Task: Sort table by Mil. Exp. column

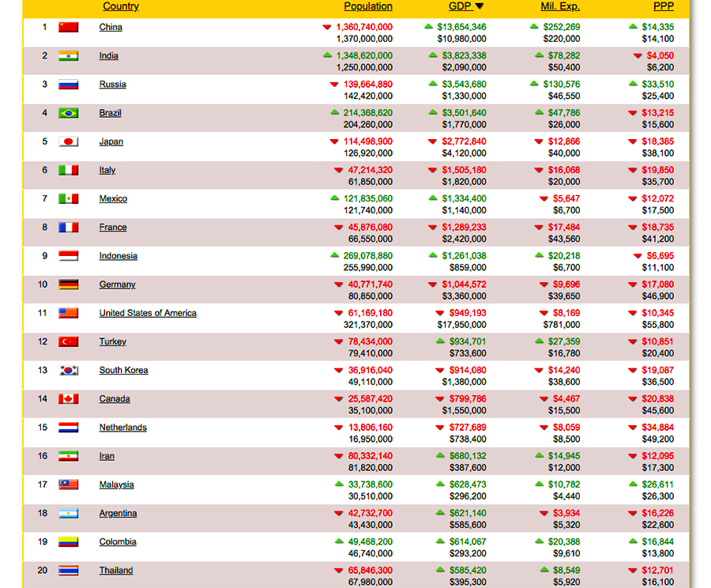Action: (559, 6)
